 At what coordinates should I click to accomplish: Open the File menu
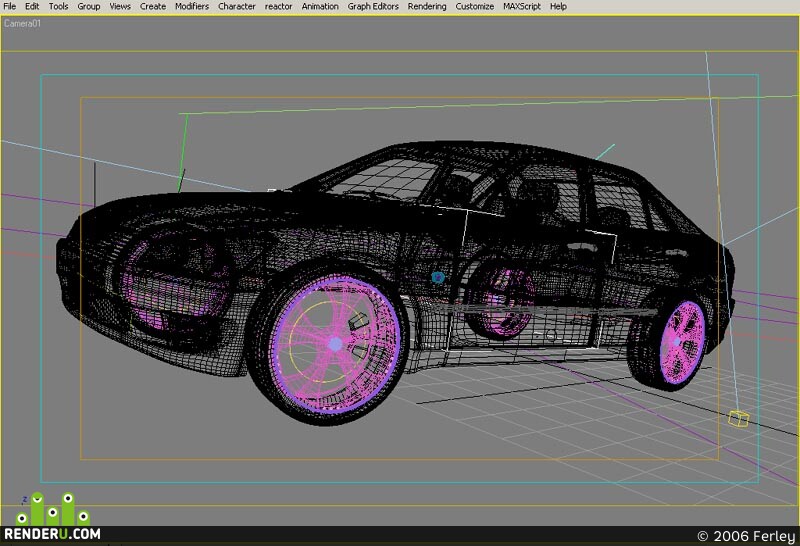pyautogui.click(x=9, y=6)
